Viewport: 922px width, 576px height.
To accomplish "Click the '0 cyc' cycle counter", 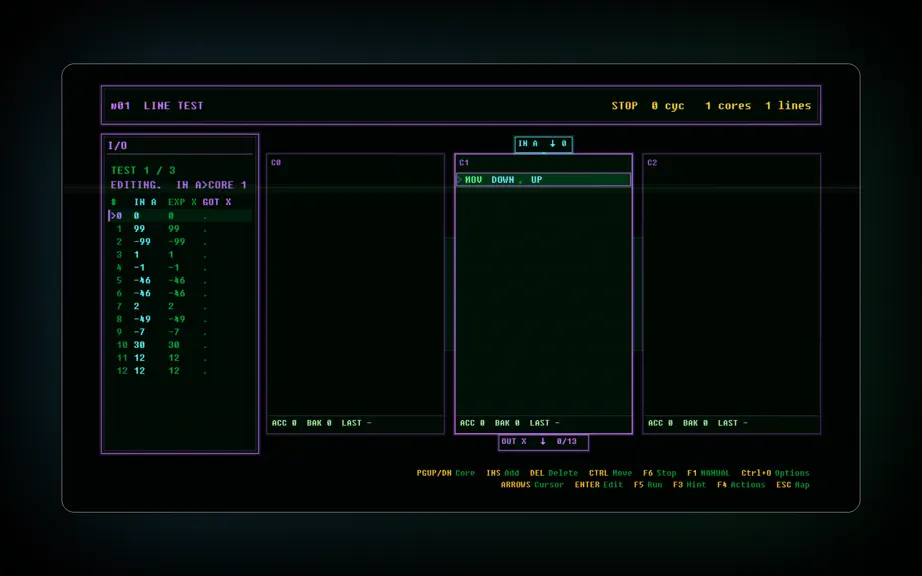I will pyautogui.click(x=668, y=106).
